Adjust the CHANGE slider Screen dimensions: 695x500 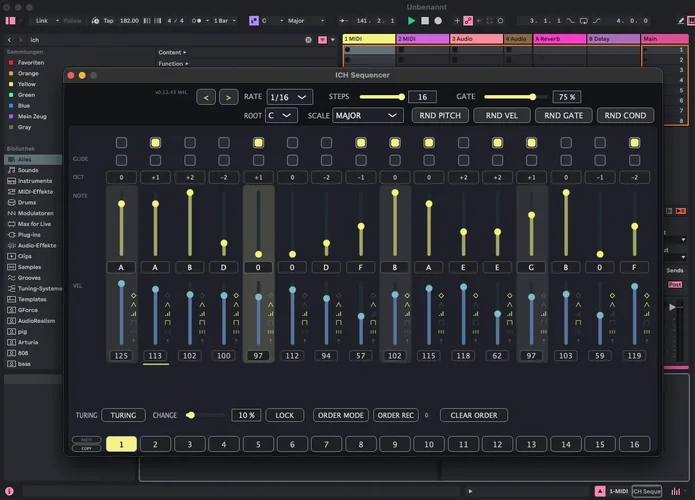point(206,415)
